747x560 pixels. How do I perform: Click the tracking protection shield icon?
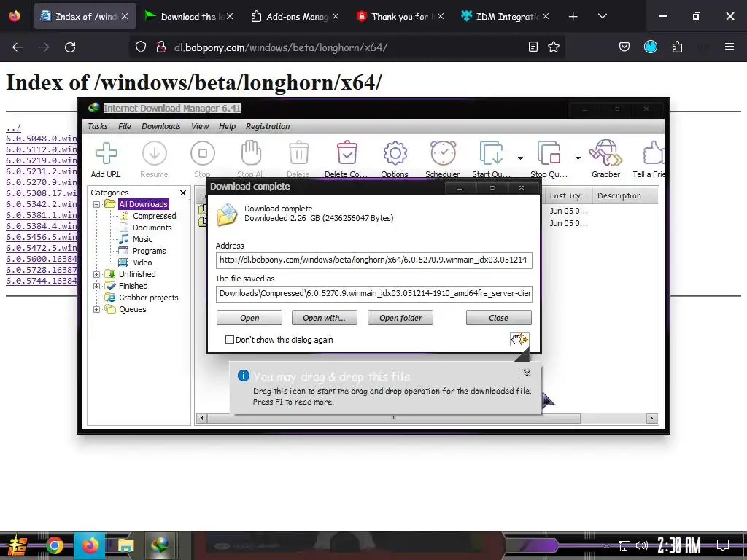[x=141, y=47]
